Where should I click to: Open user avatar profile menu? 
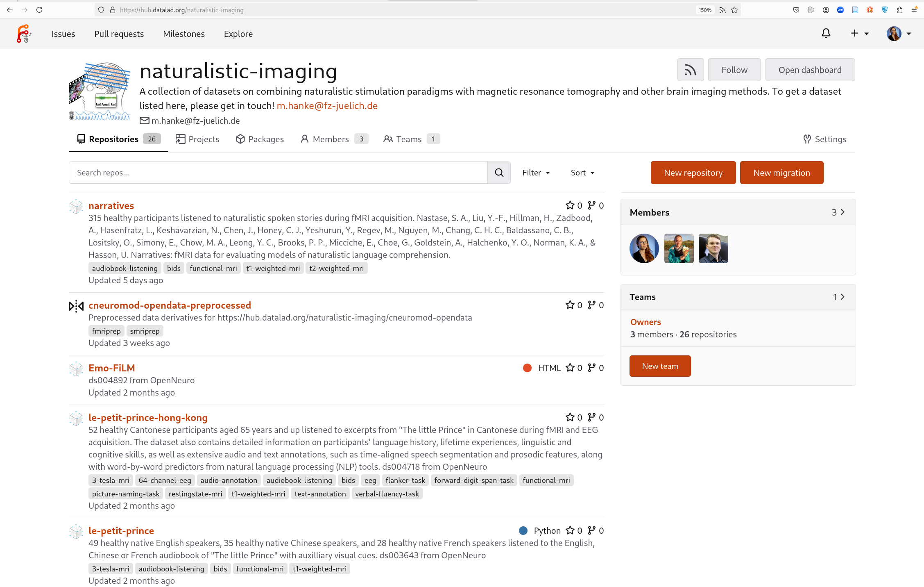[x=899, y=34]
